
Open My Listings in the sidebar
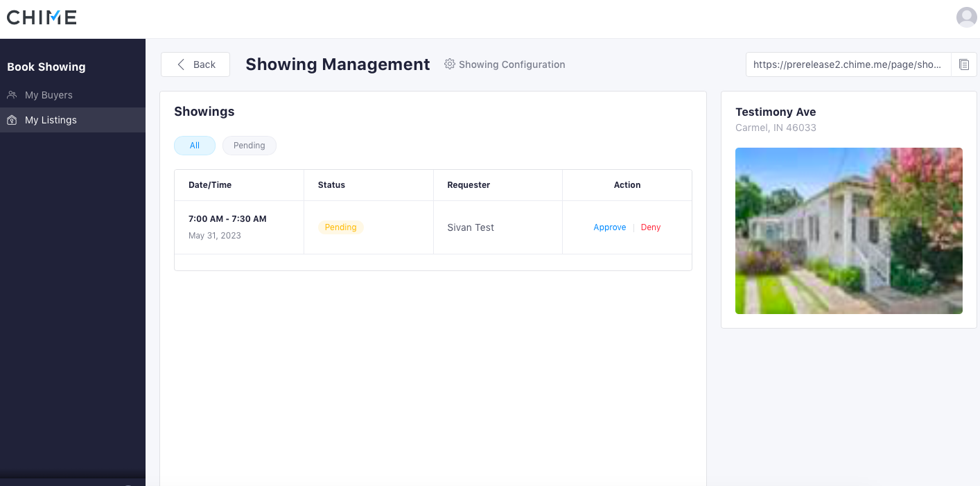(x=73, y=120)
